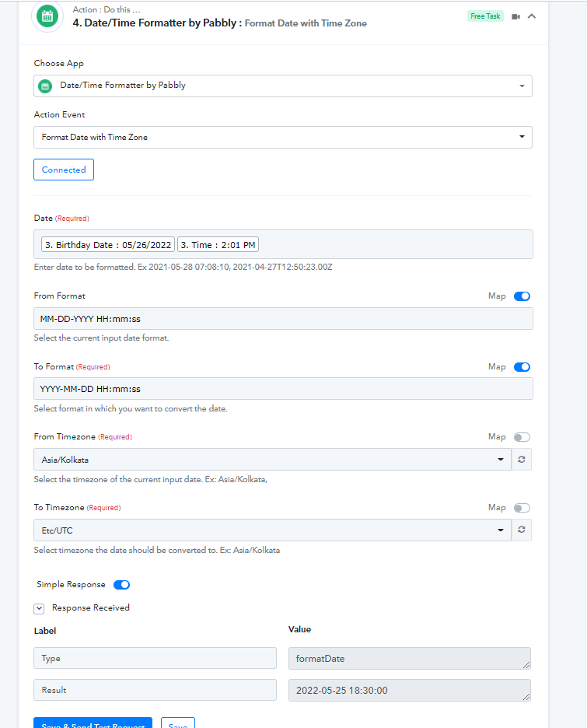Select the Time 2:01 PM mapped tag
Image resolution: width=587 pixels, height=728 pixels.
218,245
